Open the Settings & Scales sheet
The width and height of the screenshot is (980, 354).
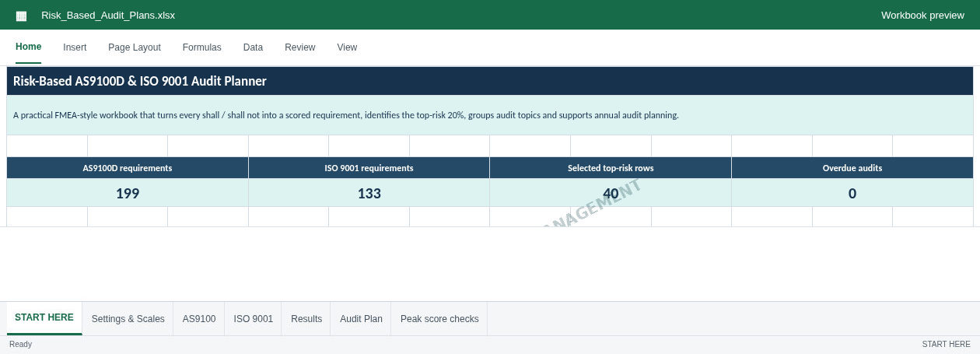point(128,319)
